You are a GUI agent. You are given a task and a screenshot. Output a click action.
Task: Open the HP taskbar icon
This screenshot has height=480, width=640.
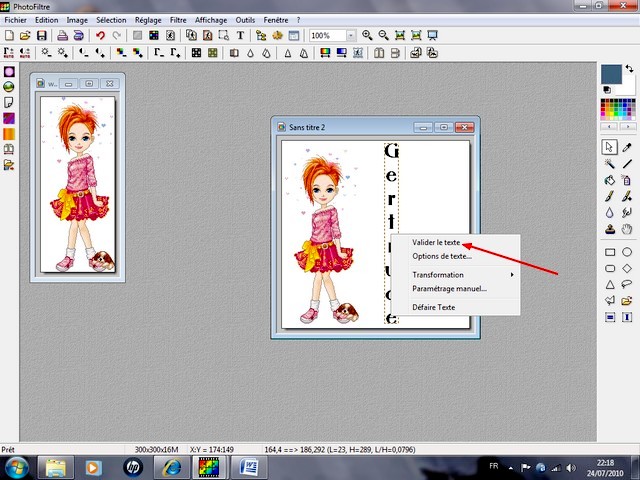pos(133,468)
